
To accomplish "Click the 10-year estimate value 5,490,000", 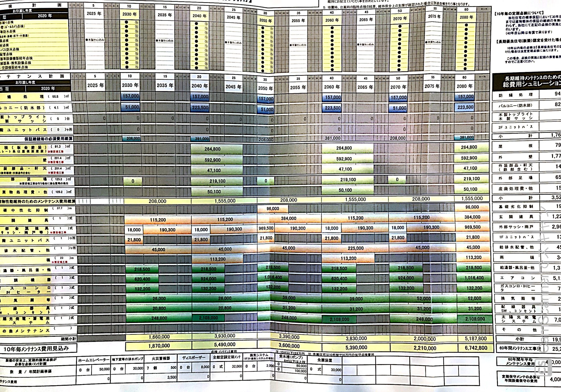I will [225, 345].
